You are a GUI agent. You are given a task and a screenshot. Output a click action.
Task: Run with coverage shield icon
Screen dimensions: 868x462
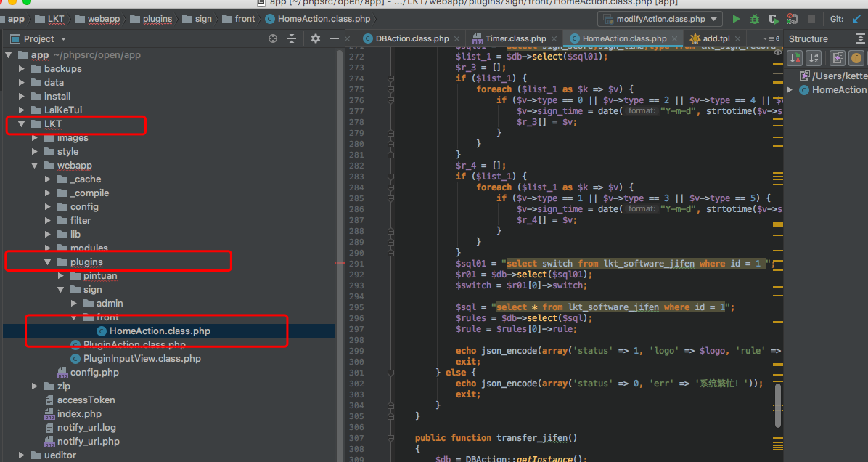tap(774, 19)
